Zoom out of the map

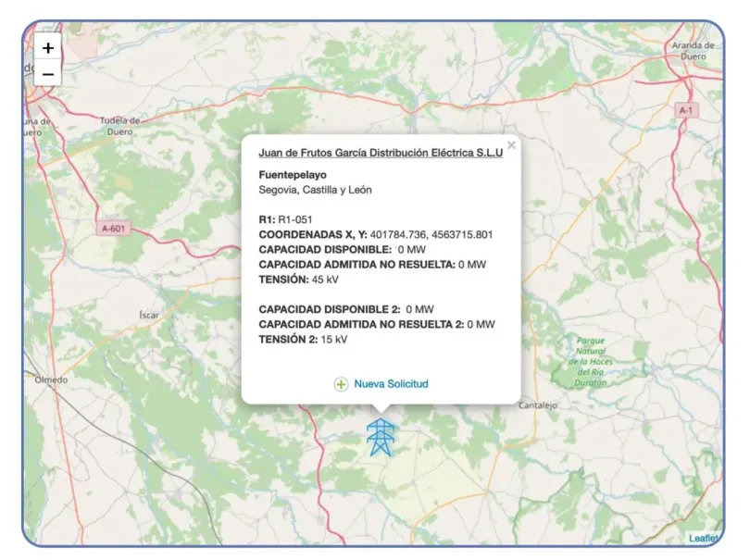coord(48,73)
